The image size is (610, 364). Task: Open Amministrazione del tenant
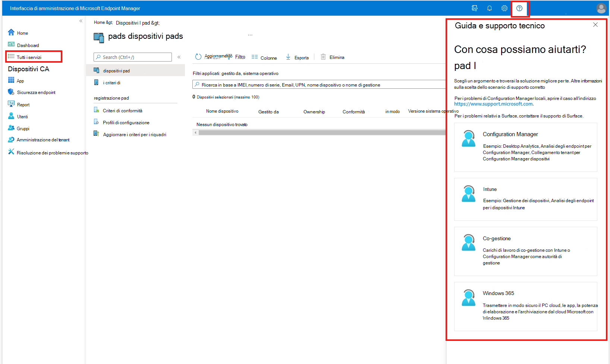click(43, 140)
